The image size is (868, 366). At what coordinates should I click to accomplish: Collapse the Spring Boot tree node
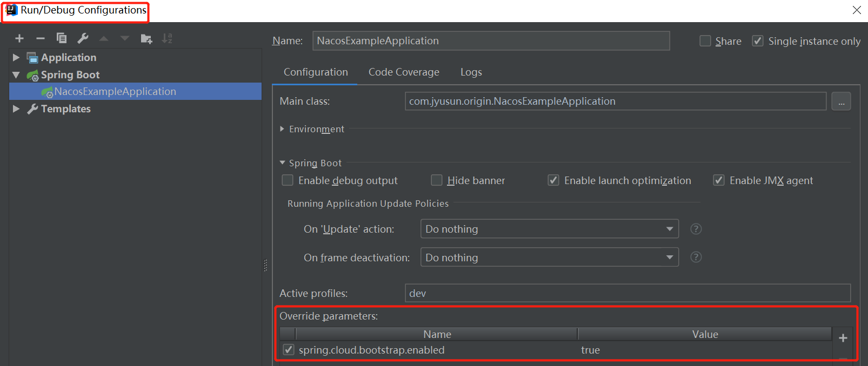(16, 74)
